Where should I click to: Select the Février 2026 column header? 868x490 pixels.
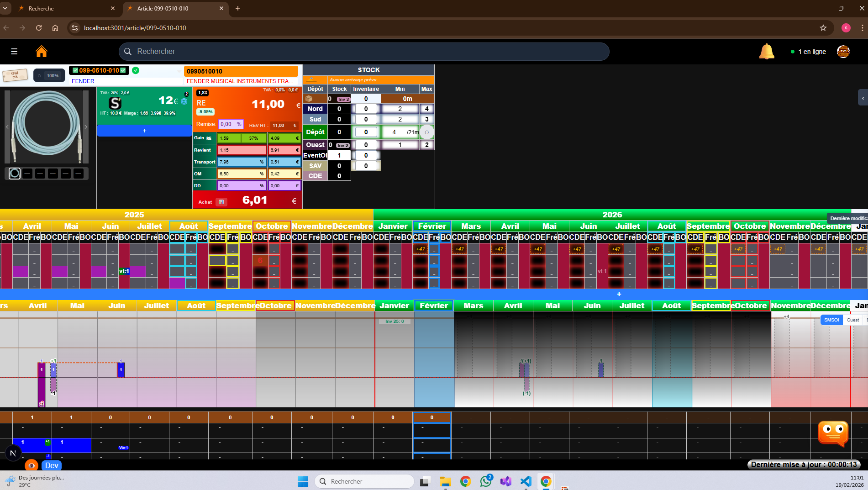point(432,226)
